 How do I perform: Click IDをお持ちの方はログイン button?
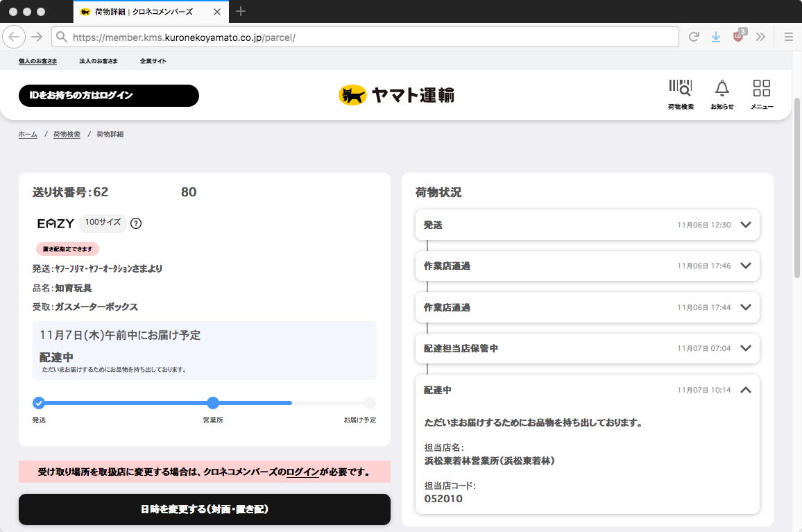click(x=108, y=96)
